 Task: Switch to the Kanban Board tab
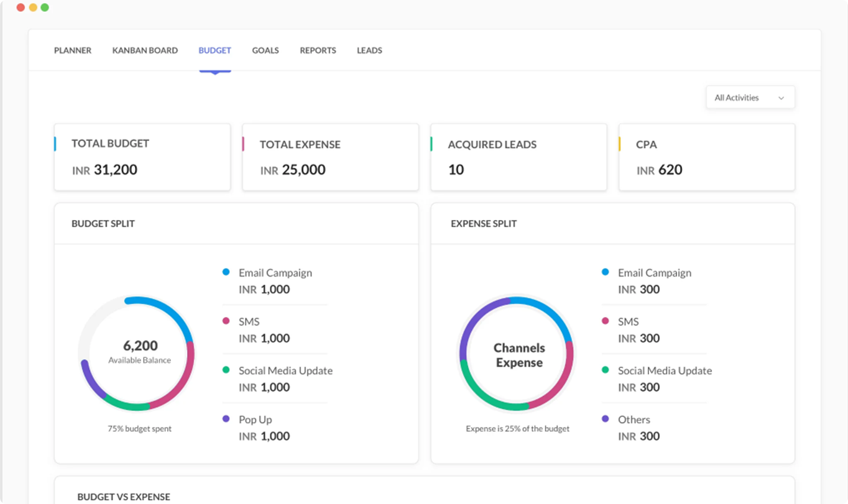pyautogui.click(x=145, y=50)
